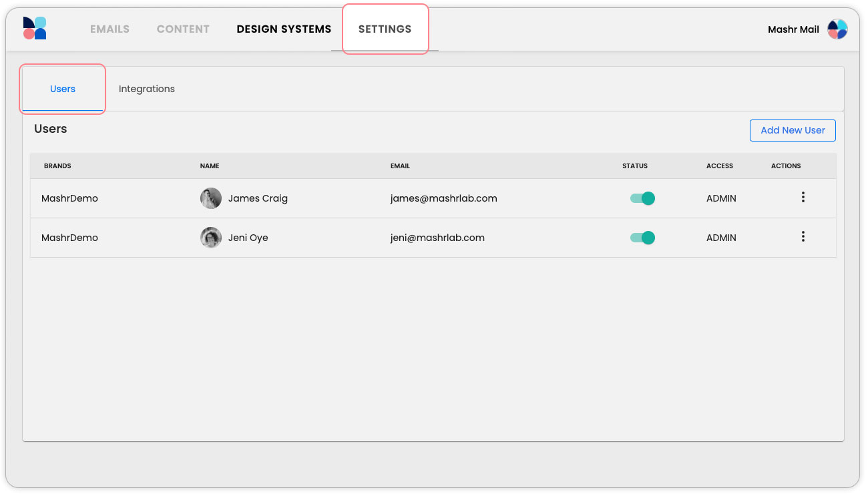Image resolution: width=868 pixels, height=494 pixels.
Task: Disable Jeni Oye's active status toggle
Action: click(x=642, y=238)
